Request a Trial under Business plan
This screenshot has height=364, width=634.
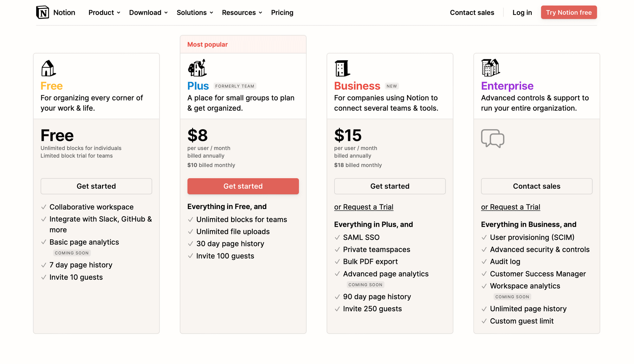pos(364,207)
